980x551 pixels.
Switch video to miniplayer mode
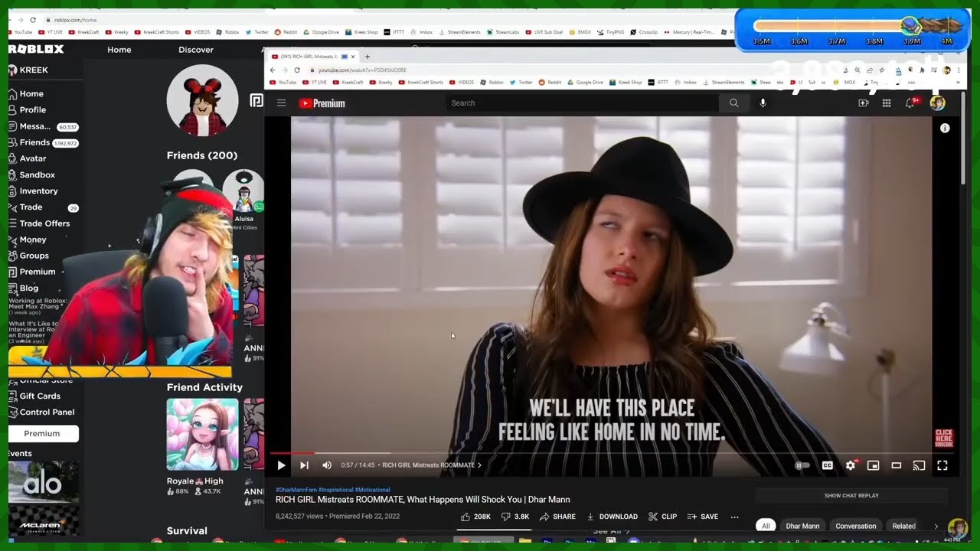[873, 465]
